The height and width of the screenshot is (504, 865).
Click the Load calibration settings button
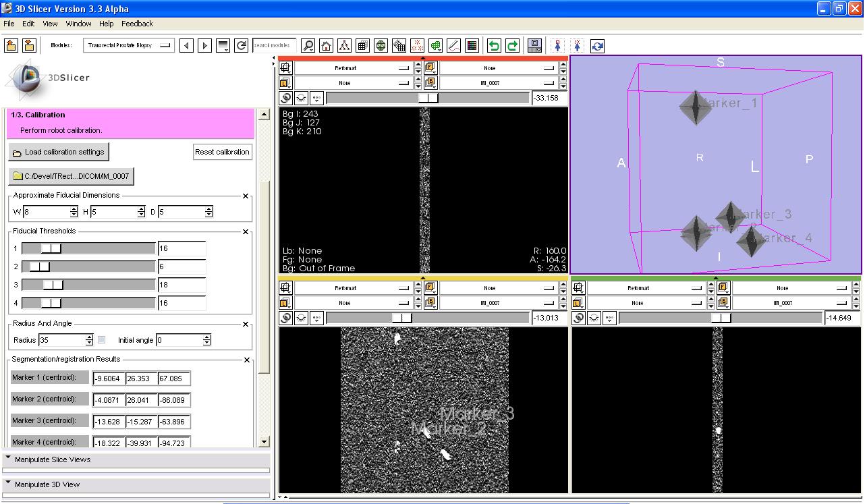59,152
